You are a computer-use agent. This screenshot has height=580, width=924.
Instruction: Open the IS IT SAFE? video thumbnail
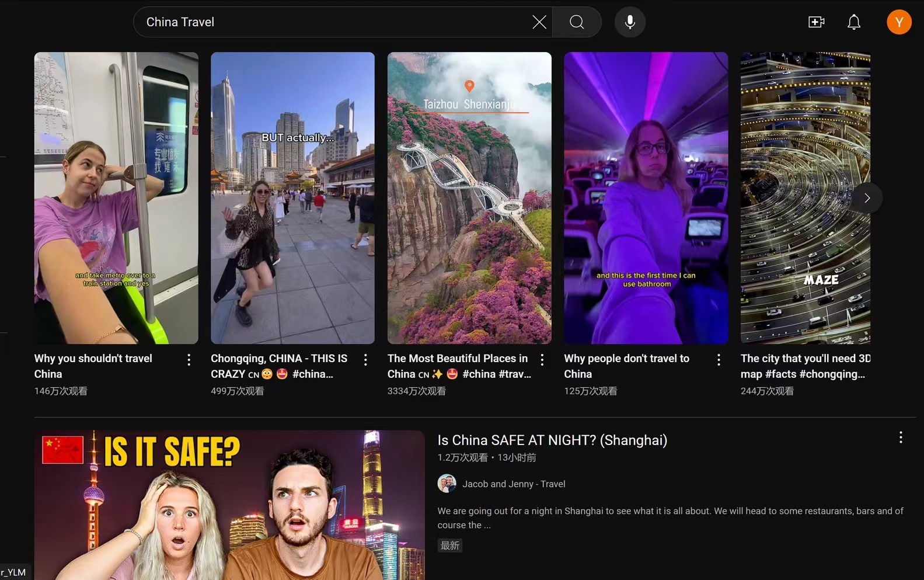pyautogui.click(x=229, y=505)
